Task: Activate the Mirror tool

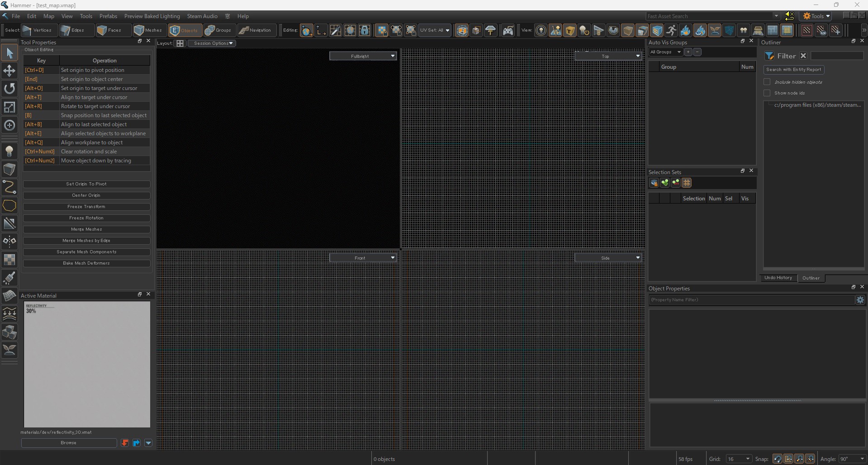Action: point(9,241)
